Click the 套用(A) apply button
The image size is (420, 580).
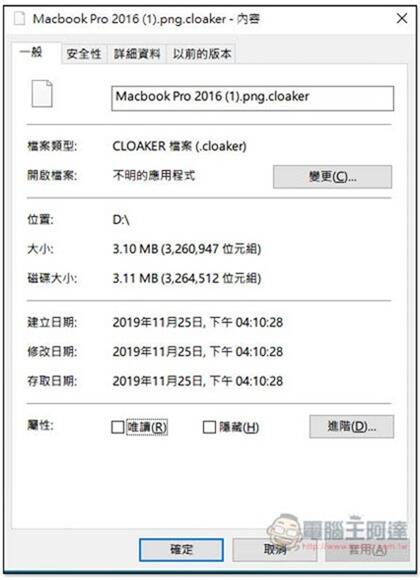(367, 550)
